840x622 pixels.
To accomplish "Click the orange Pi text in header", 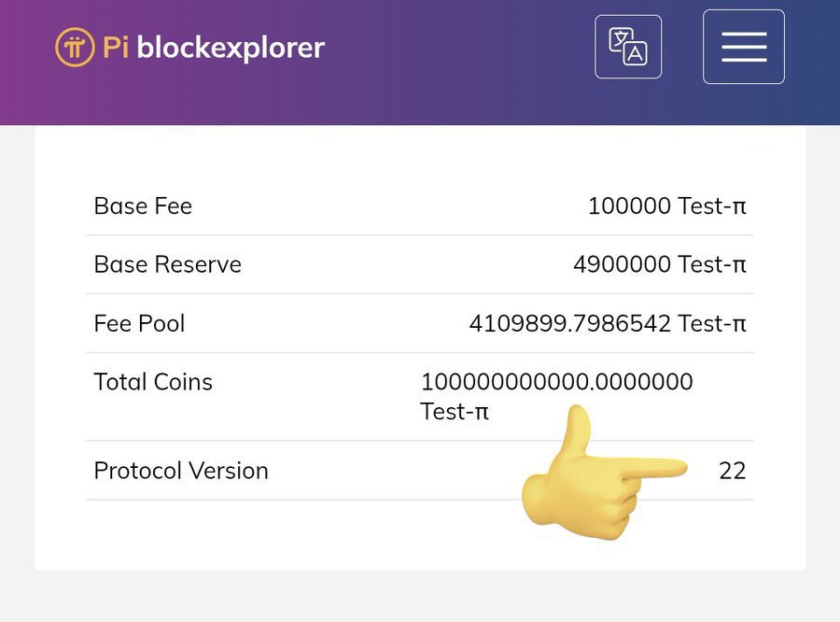I will [x=116, y=48].
